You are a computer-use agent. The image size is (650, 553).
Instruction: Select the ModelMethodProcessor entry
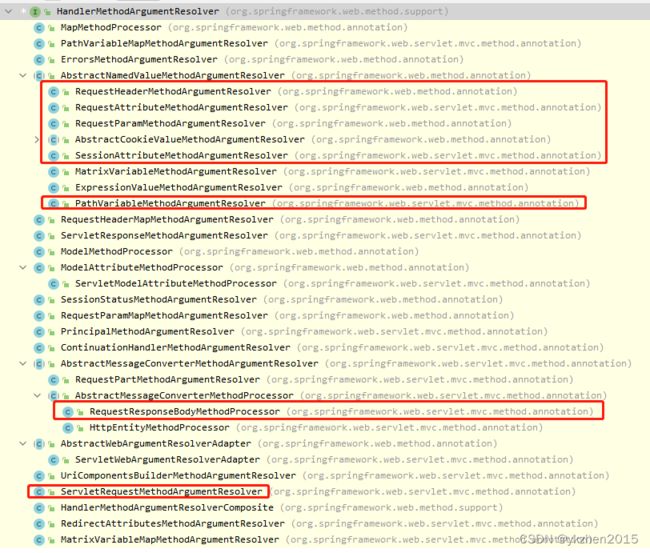(116, 252)
